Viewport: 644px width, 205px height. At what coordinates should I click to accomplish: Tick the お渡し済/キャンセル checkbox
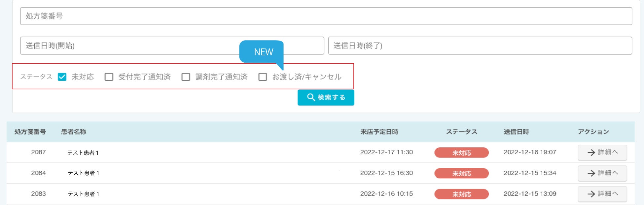[263, 77]
